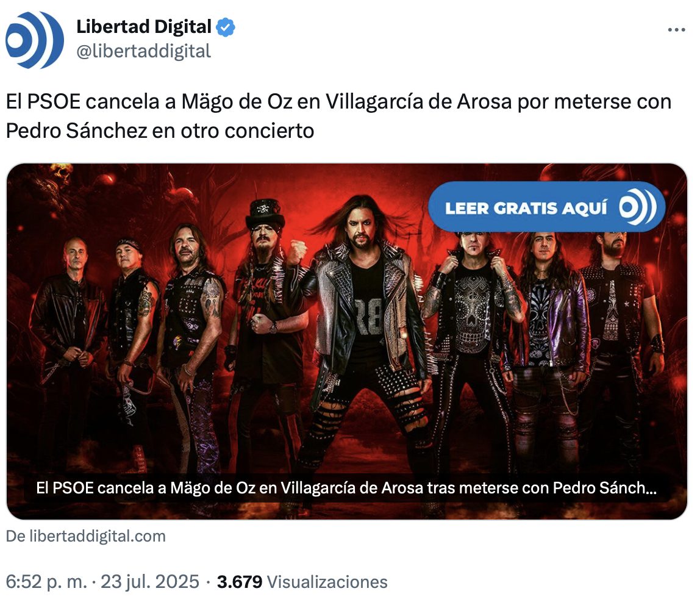Open the De libertaddigital.com source link
Image resolution: width=700 pixels, height=605 pixels.
tap(86, 536)
